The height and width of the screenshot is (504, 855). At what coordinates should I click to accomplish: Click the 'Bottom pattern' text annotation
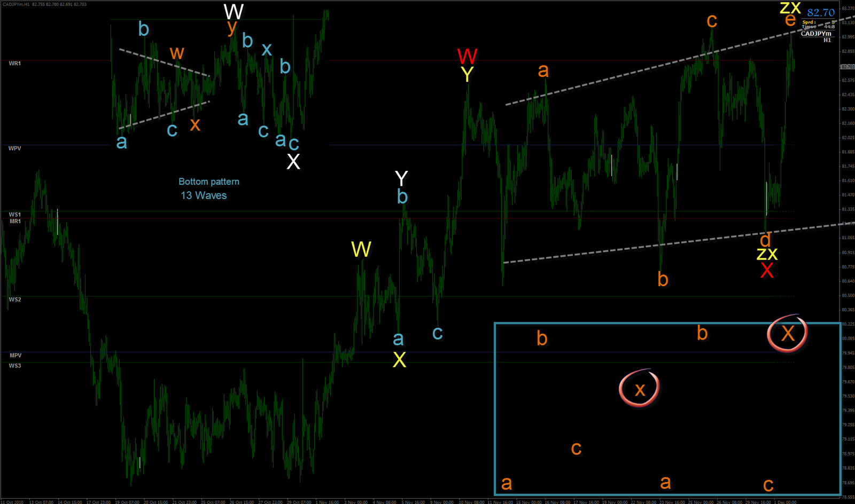click(x=209, y=182)
